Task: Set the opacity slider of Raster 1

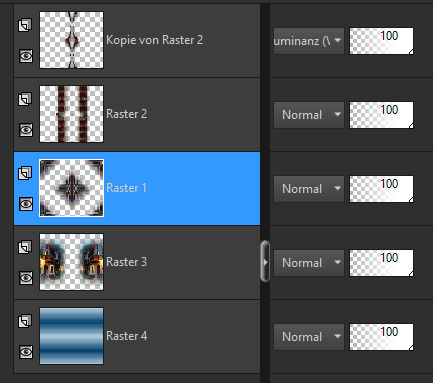Action: click(381, 189)
